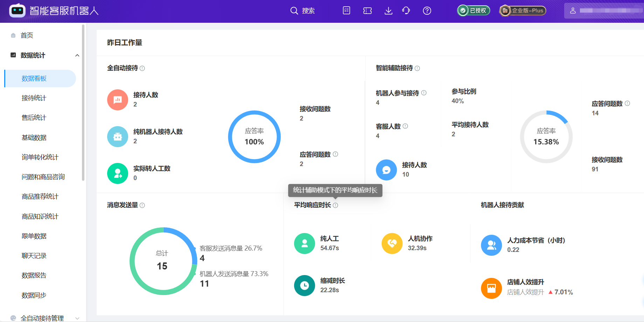Click the info icon next to 消息发送量

(142, 205)
